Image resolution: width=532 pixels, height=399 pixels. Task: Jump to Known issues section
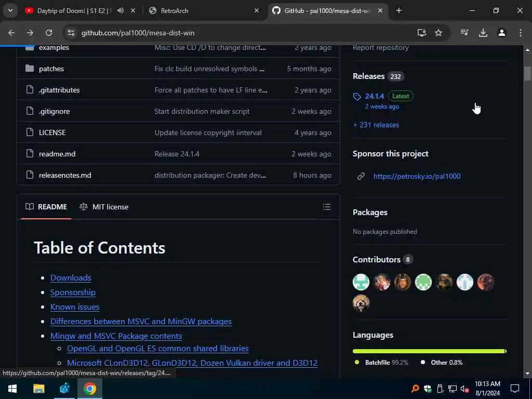(75, 307)
